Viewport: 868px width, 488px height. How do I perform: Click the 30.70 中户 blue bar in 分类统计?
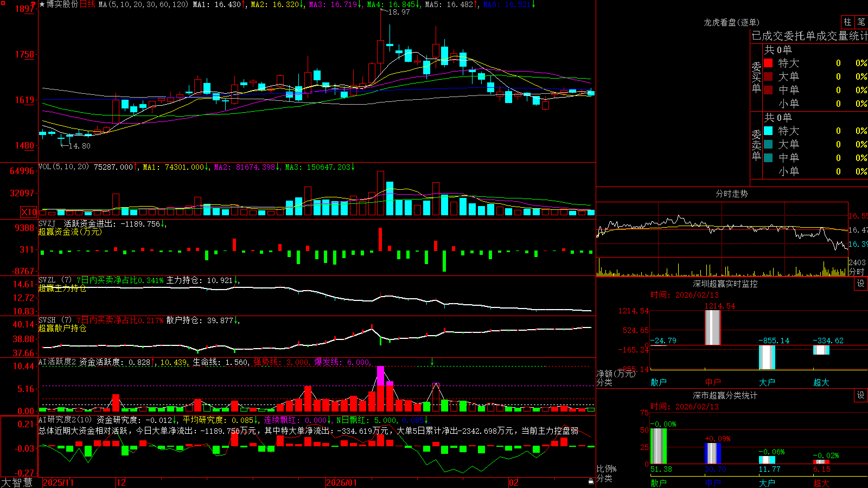[713, 454]
